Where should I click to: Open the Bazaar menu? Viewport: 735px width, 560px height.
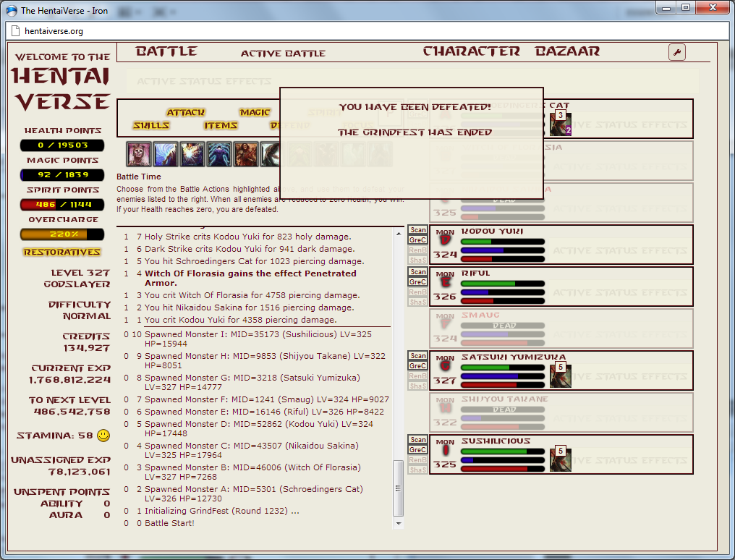click(x=567, y=51)
